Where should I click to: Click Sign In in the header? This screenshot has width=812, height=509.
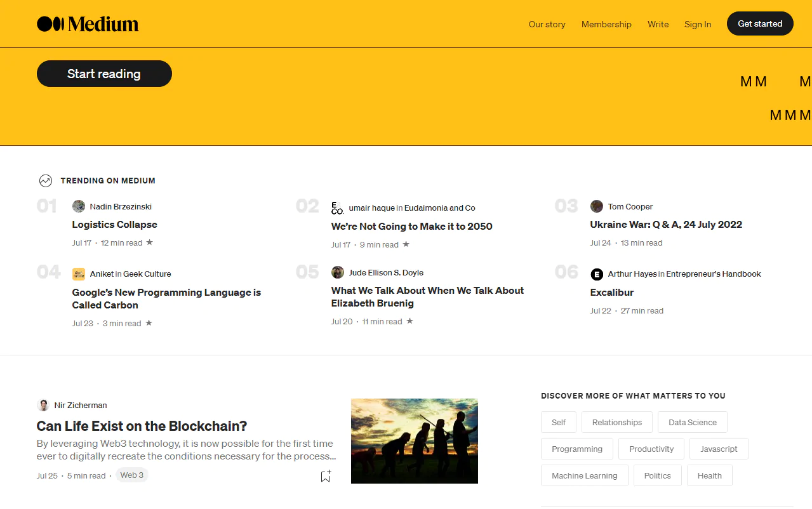[x=698, y=24]
